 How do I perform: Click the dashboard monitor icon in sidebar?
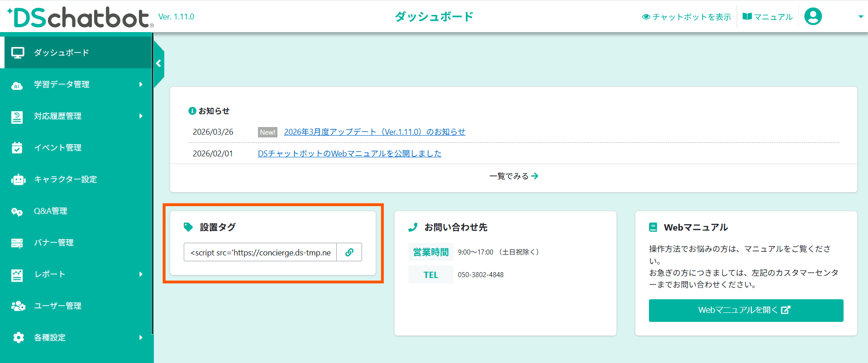pyautogui.click(x=18, y=53)
